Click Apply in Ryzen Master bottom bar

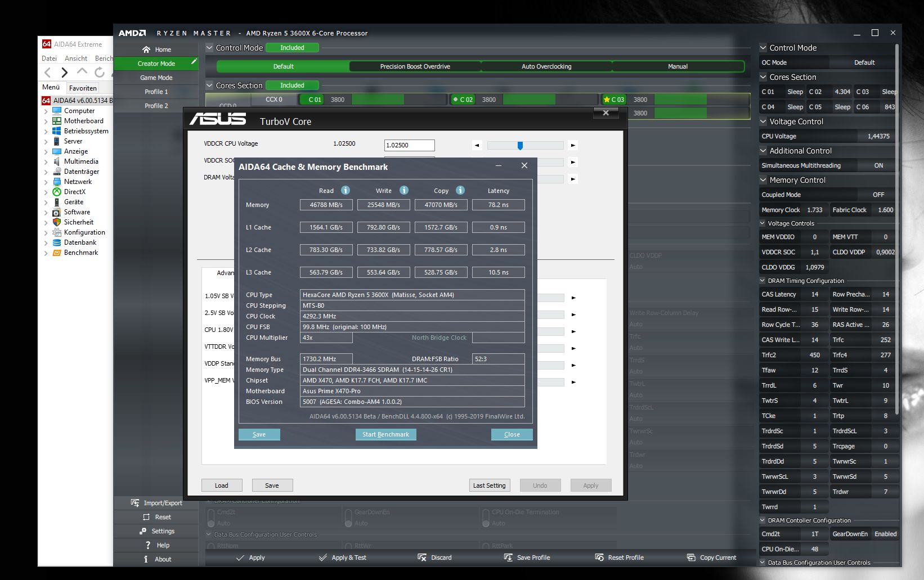point(250,557)
